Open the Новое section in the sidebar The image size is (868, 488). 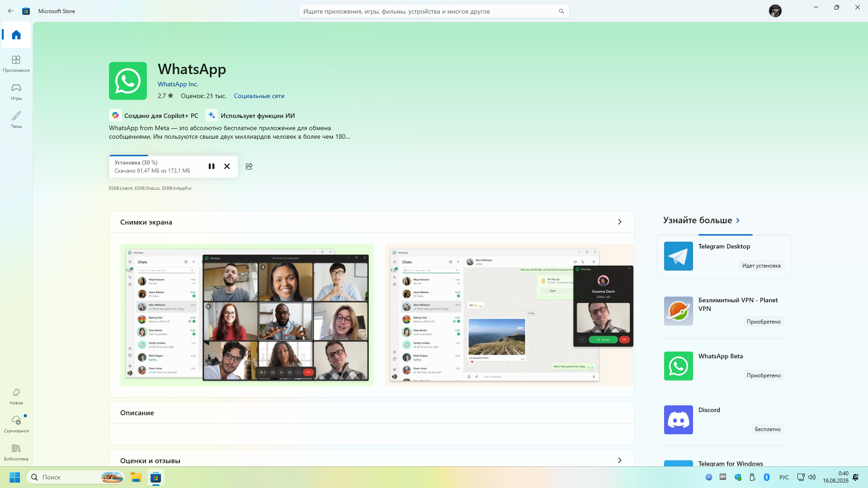tap(16, 396)
